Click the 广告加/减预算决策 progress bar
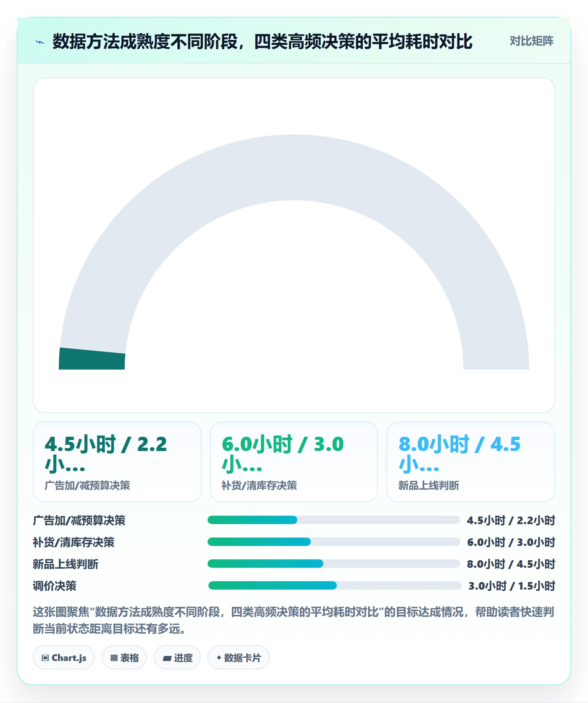The image size is (588, 703). [334, 520]
